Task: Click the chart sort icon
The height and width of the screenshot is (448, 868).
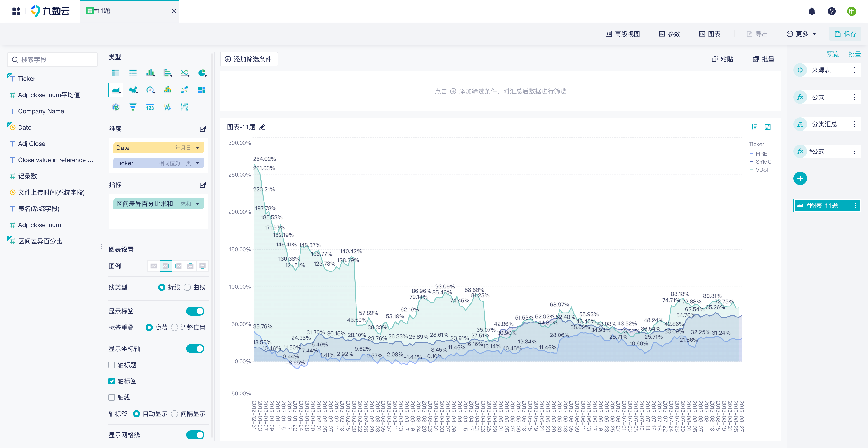Action: (x=754, y=127)
